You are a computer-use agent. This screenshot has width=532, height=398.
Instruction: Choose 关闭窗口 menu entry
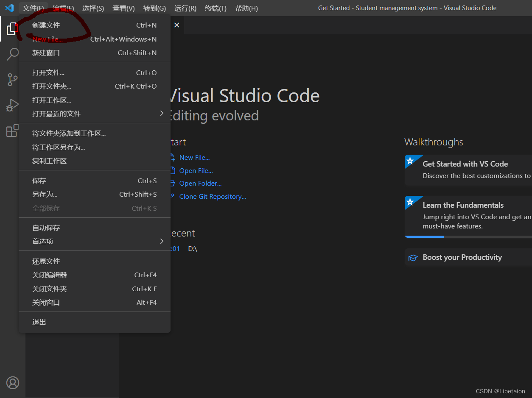click(x=95, y=302)
